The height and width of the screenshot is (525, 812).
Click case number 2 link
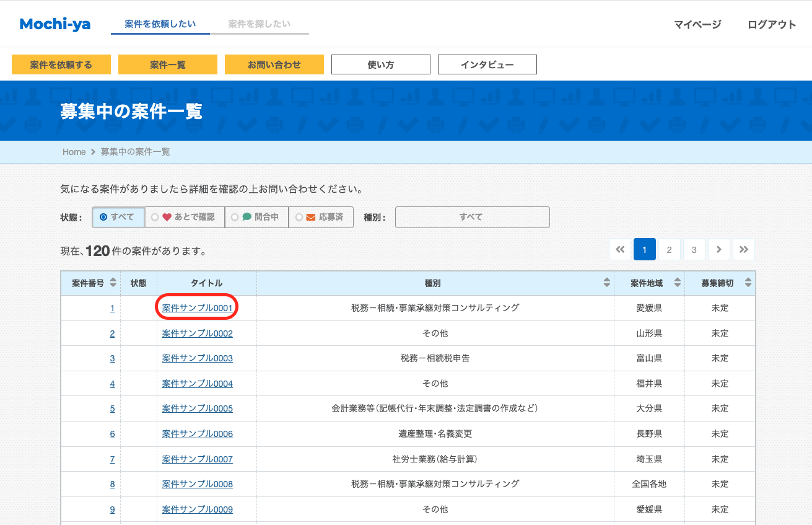point(112,333)
